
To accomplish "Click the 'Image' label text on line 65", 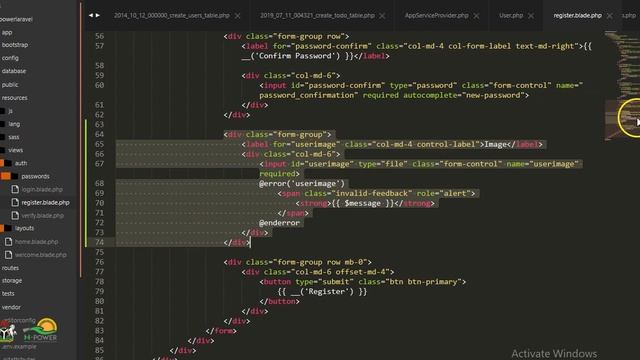I will point(496,144).
